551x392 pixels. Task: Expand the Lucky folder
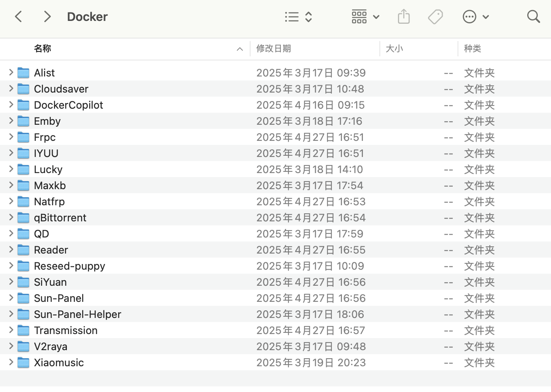click(11, 169)
